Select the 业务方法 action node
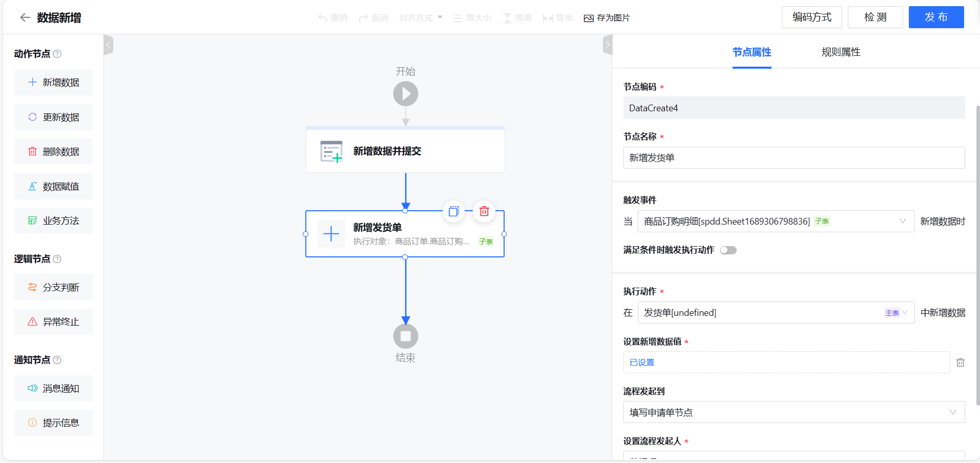The image size is (980, 463). click(53, 220)
